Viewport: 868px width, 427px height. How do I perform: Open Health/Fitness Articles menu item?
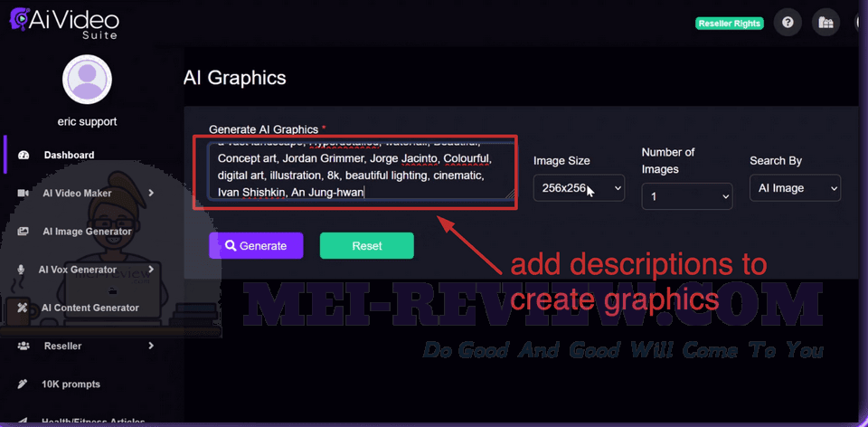[x=93, y=422]
